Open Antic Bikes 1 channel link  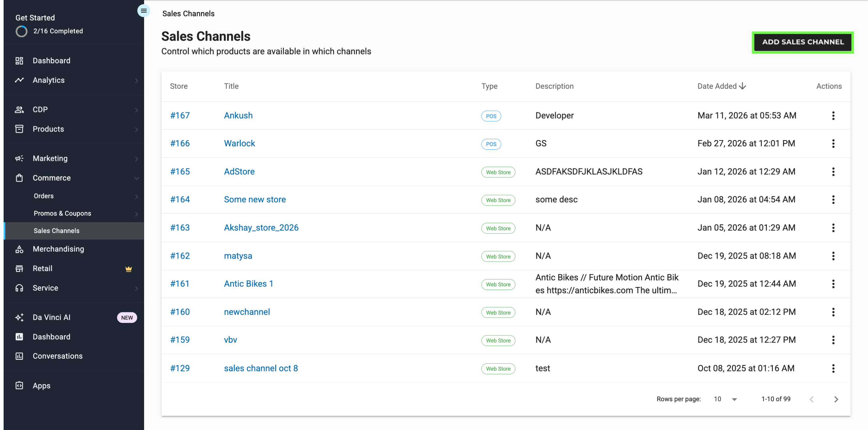tap(248, 284)
